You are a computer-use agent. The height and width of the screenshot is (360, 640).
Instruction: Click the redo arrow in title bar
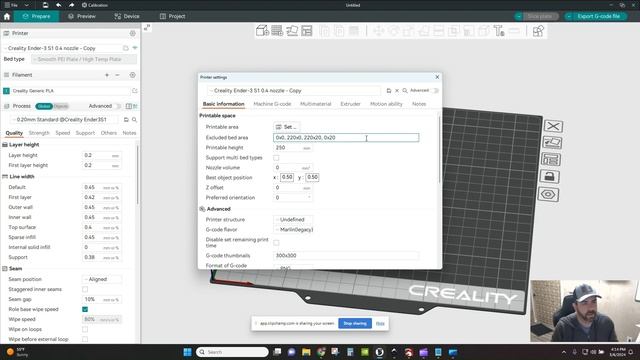[x=71, y=5]
